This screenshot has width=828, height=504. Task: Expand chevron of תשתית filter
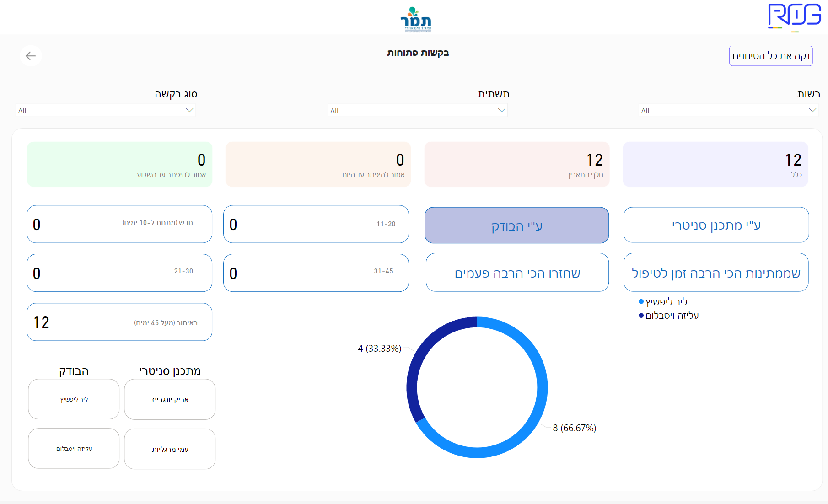coord(502,110)
